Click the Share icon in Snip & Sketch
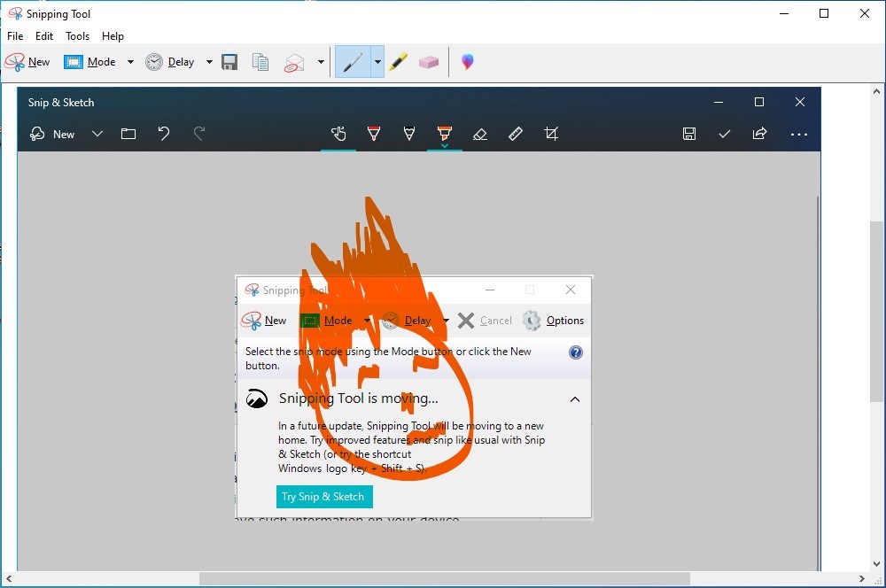Image resolution: width=886 pixels, height=588 pixels. tap(759, 134)
